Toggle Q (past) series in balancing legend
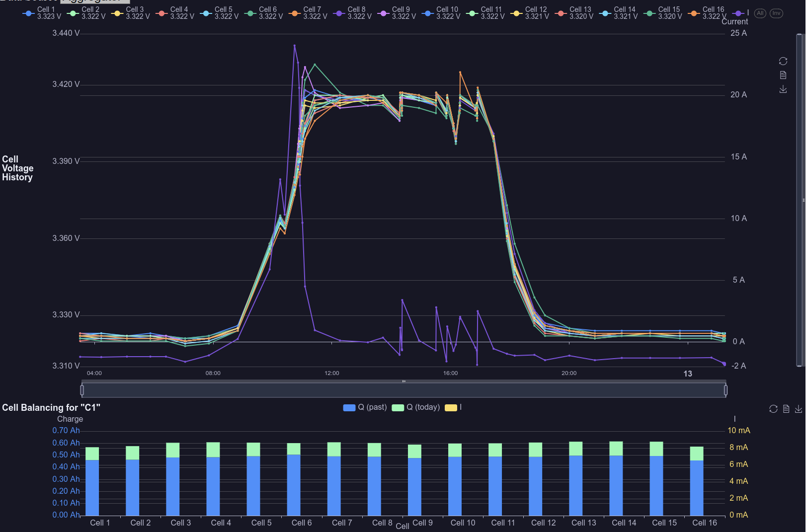This screenshot has width=807, height=532. (365, 407)
